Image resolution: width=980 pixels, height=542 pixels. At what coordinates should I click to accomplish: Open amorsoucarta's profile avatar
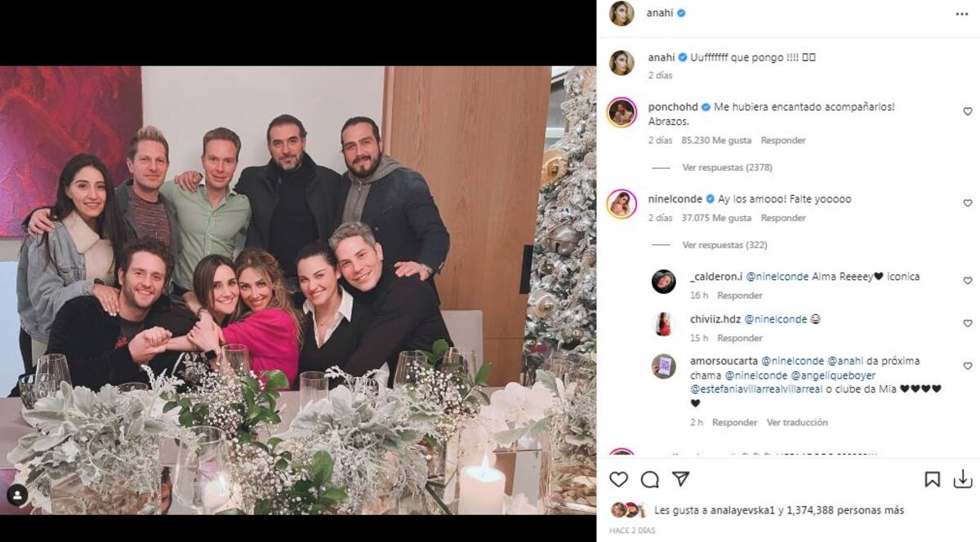pos(663,367)
